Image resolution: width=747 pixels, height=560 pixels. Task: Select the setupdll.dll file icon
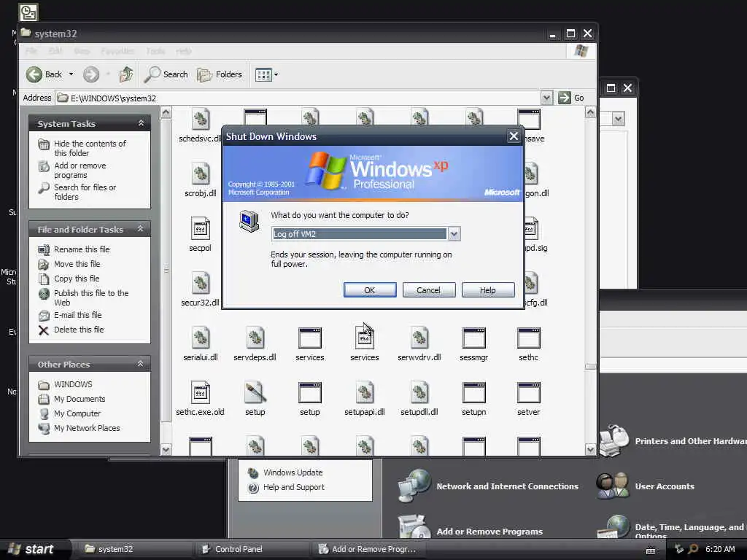(x=419, y=392)
